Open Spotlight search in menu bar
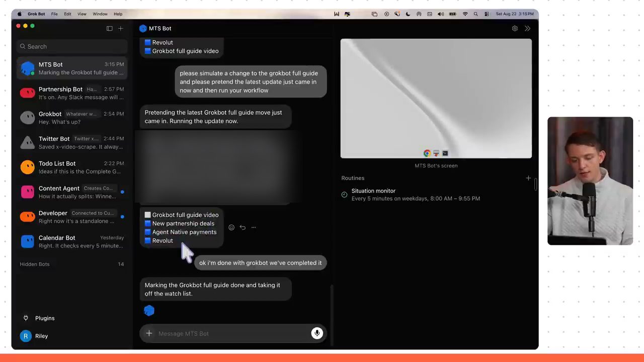644x362 pixels. pos(476,14)
